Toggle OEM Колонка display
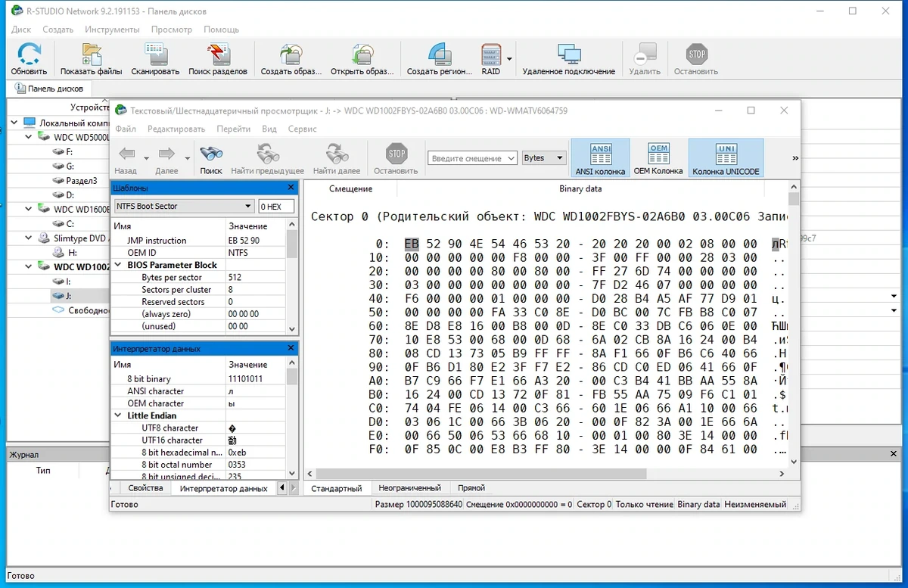 point(658,159)
